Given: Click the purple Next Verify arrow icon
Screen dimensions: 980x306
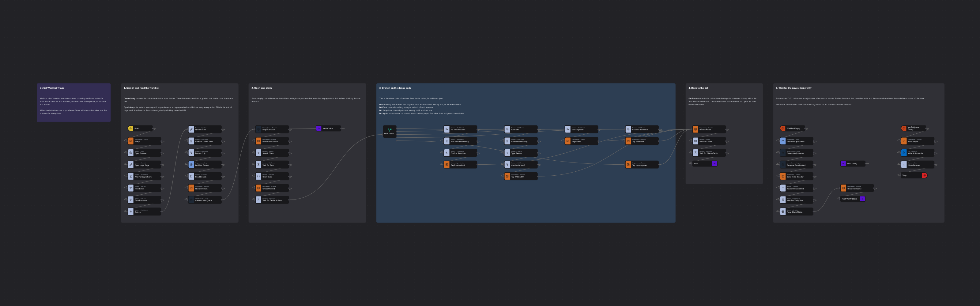Looking at the screenshot, I should 843,163.
